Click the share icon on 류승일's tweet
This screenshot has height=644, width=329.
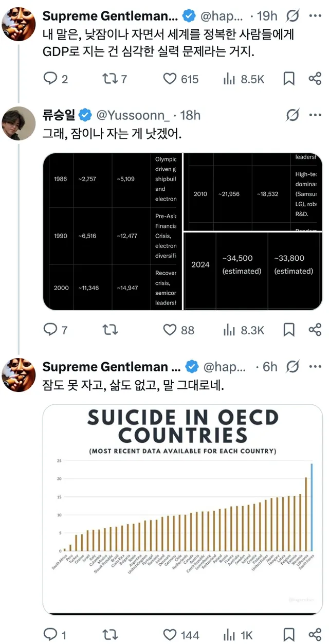coord(316,330)
